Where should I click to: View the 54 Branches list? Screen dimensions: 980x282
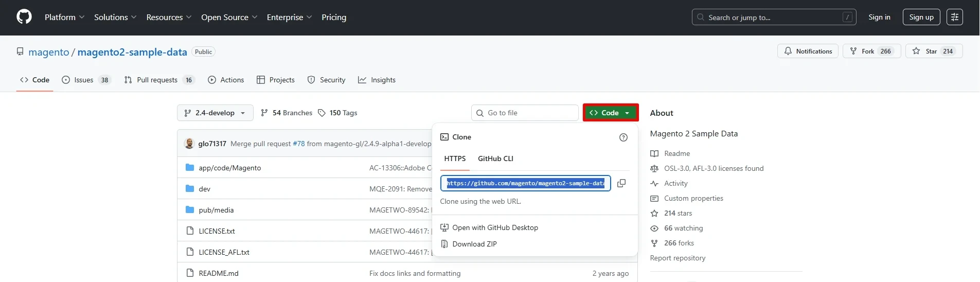pyautogui.click(x=287, y=113)
